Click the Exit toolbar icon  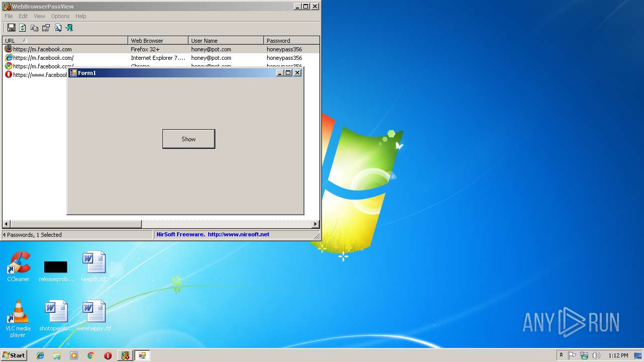pyautogui.click(x=69, y=28)
